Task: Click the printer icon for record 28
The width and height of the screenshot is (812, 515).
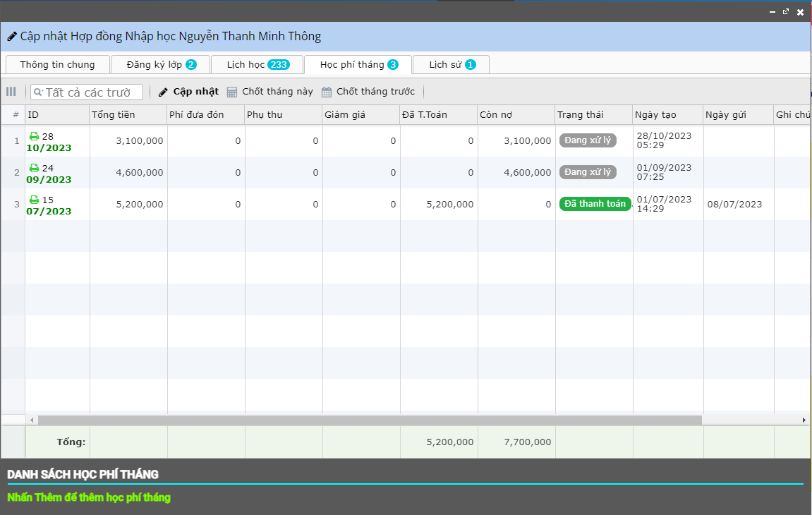Action: coord(34,136)
